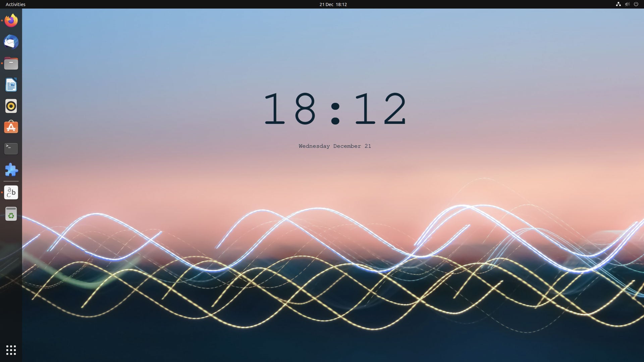
Task: Click the Wednesday December 21 date text
Action: click(x=334, y=146)
